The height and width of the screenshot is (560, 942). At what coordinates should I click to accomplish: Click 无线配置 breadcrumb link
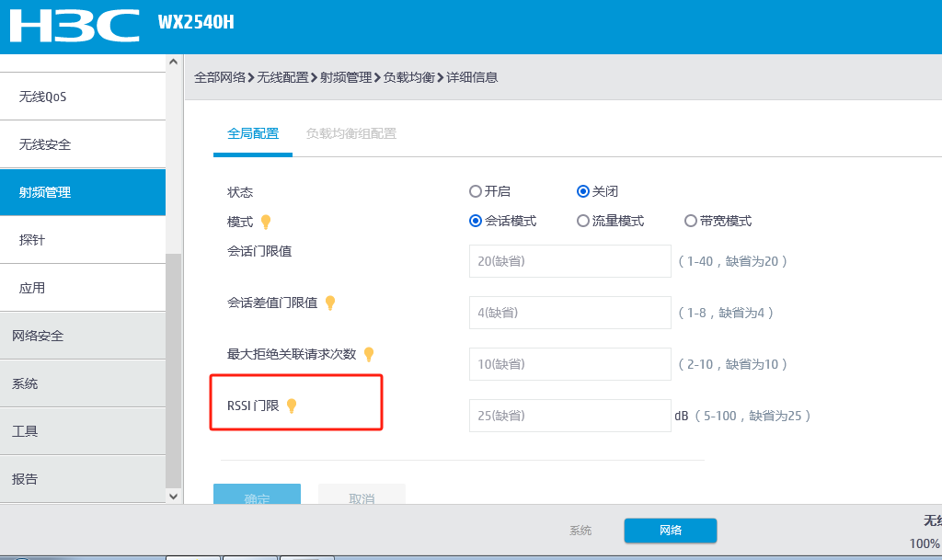pyautogui.click(x=282, y=78)
